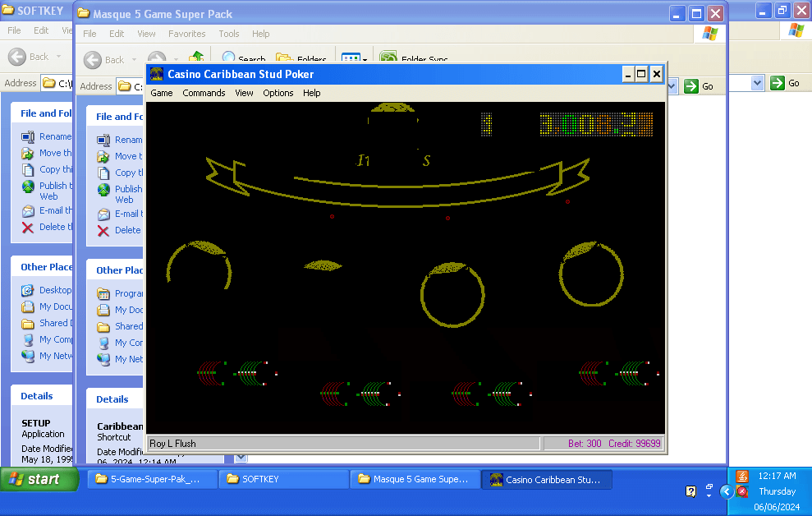
Task: Open Back history dropdown in SOFTKEY window
Action: 58,57
